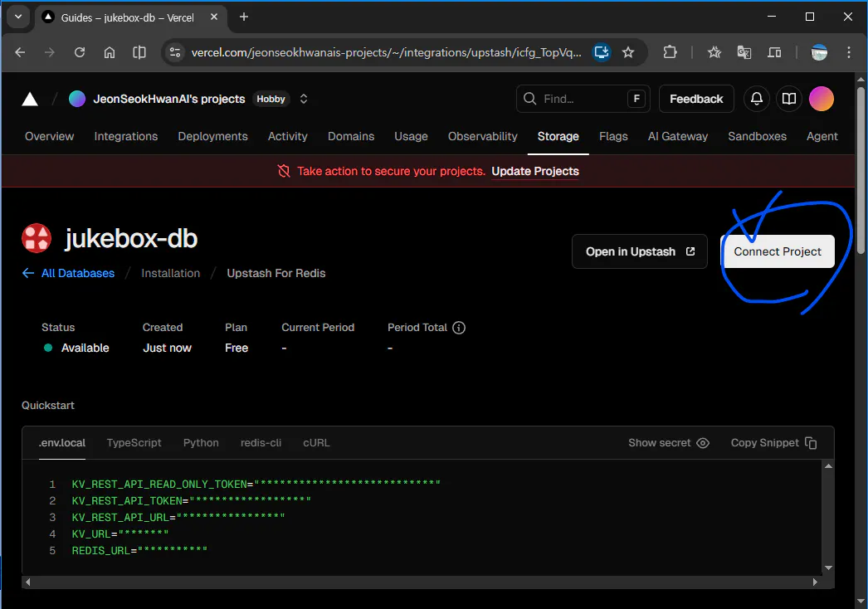Open the Deployments tab

click(212, 136)
